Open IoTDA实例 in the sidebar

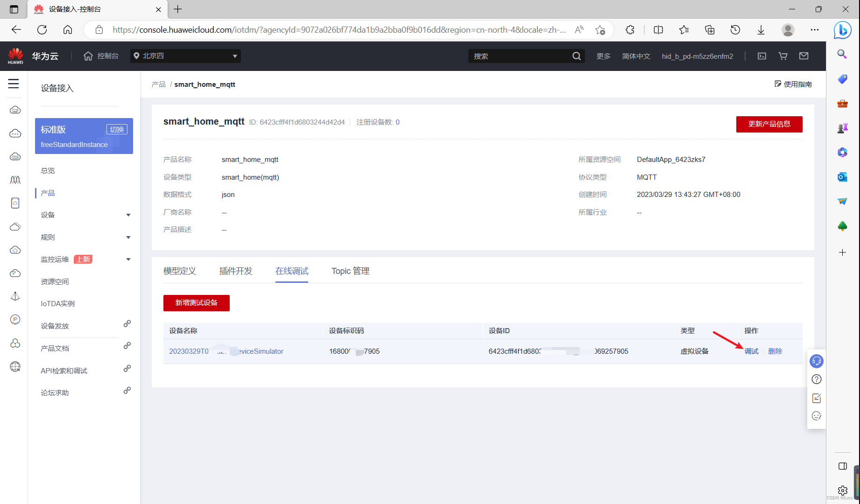tap(57, 303)
